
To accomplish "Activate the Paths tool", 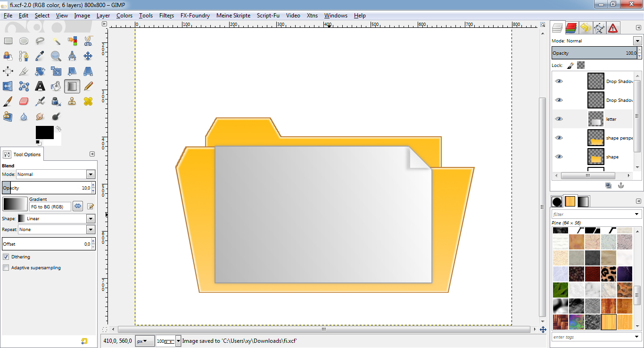I will (x=24, y=56).
